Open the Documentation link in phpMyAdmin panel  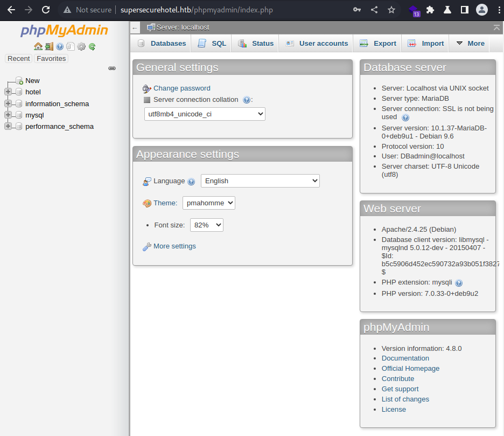pos(405,358)
